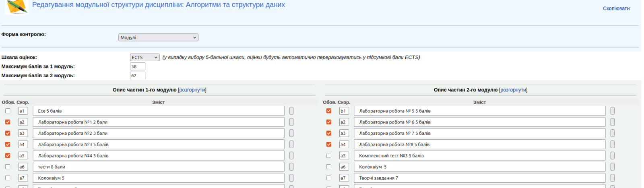Expand the 1-го модулю description via розгорнути

(x=192, y=90)
